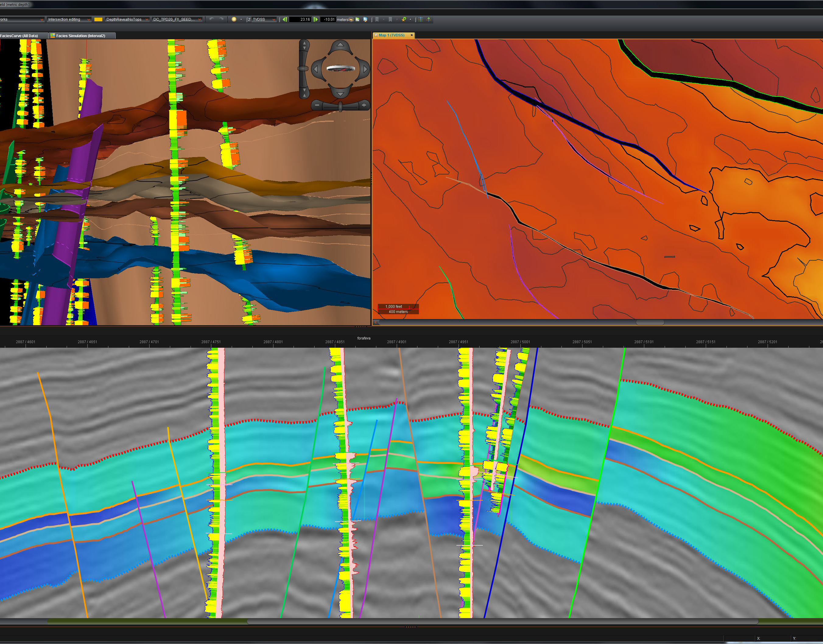
Task: Click the yellow sun lighting icon
Action: coord(234,19)
